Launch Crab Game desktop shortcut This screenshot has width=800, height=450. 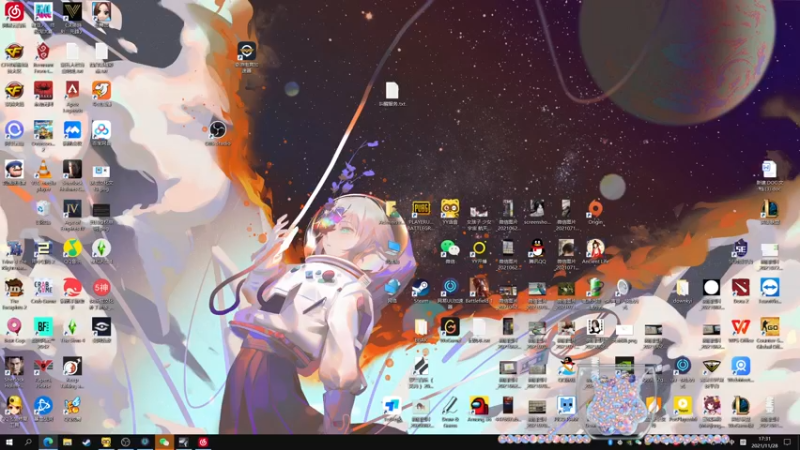(x=43, y=288)
